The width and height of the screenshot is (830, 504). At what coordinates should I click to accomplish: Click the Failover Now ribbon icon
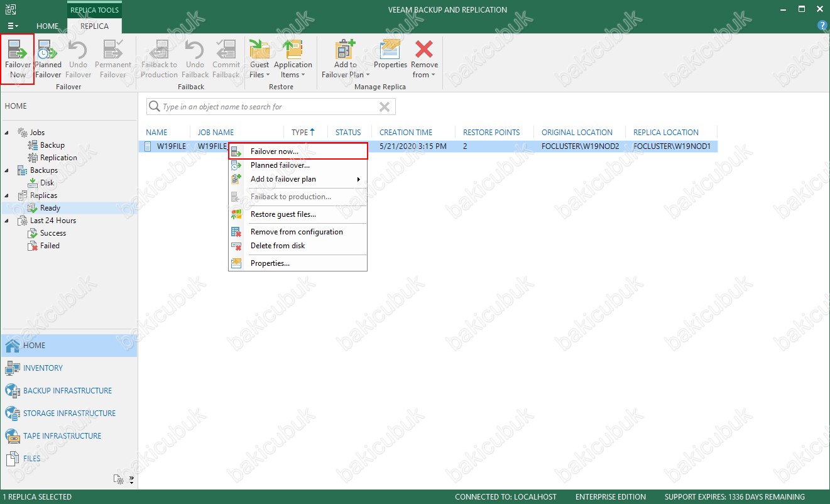pos(18,59)
